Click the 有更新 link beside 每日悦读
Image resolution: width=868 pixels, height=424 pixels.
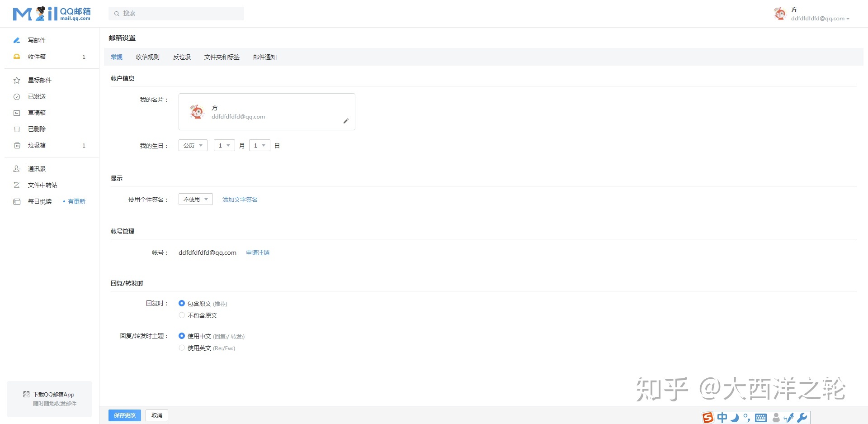pos(76,201)
